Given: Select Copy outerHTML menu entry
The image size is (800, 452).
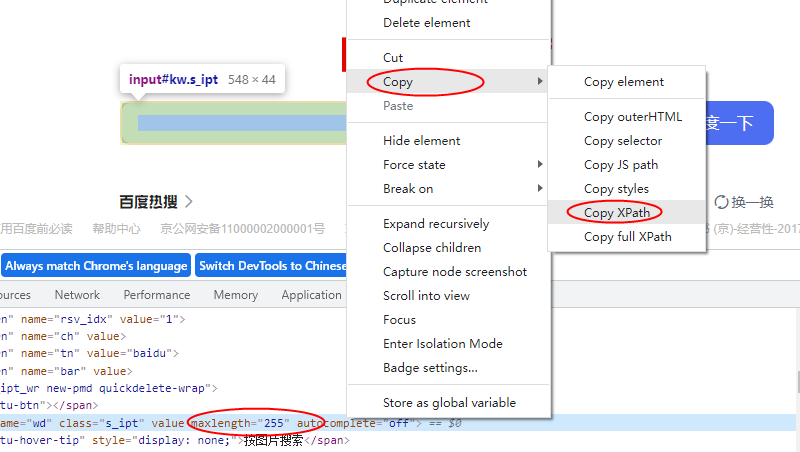Looking at the screenshot, I should point(632,117).
